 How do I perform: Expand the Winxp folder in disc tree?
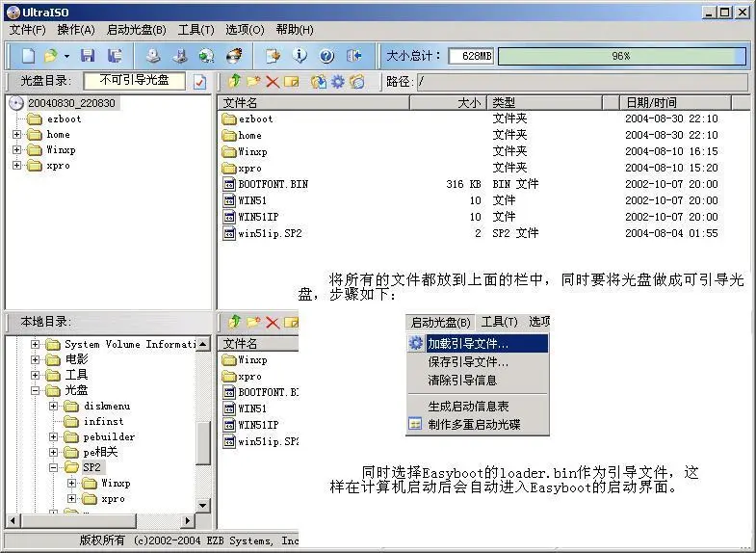[x=17, y=150]
